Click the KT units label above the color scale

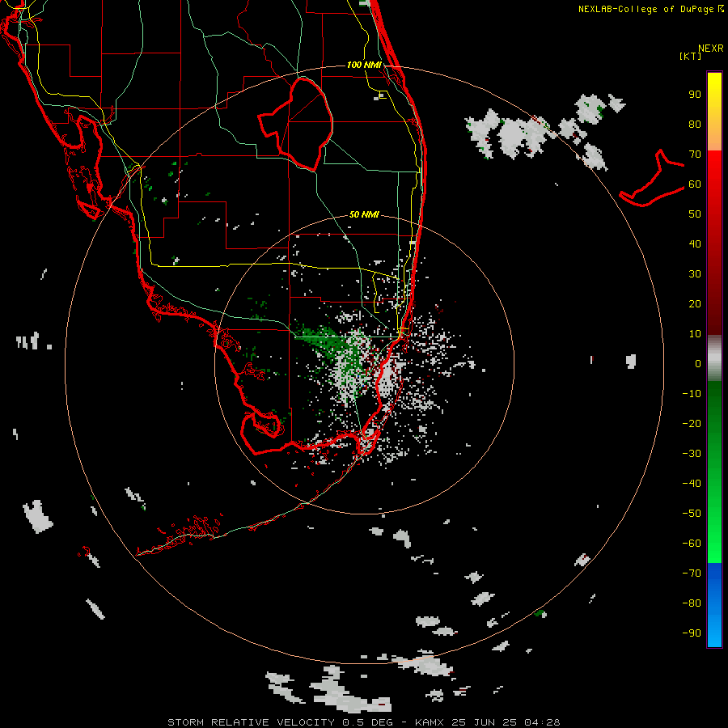point(690,57)
